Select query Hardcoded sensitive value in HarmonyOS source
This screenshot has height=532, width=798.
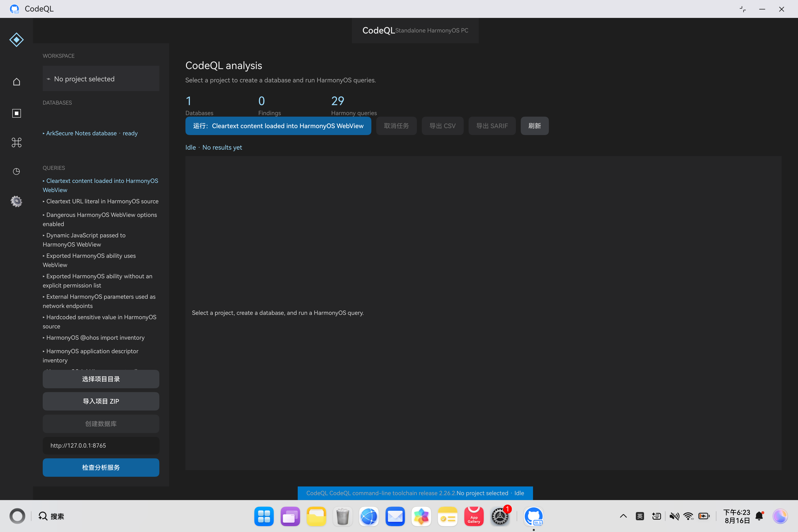point(101,322)
